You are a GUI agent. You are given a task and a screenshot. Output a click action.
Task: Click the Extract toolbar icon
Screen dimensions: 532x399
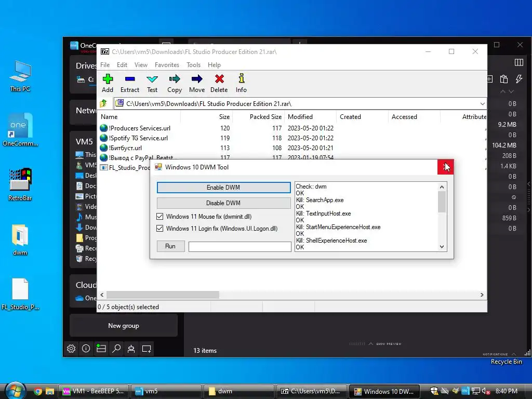point(129,83)
